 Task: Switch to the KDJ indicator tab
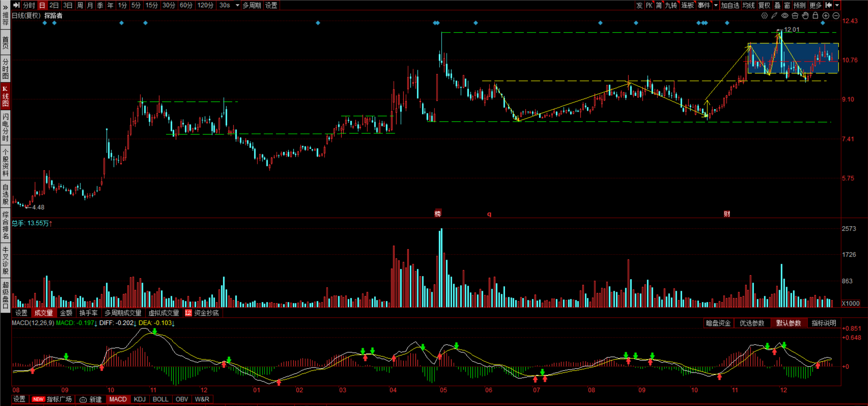click(139, 399)
